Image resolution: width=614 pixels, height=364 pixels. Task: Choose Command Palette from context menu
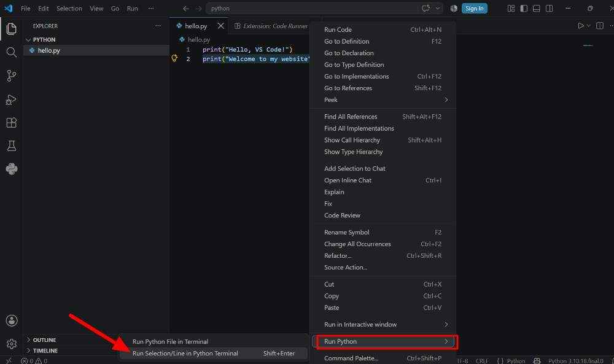coord(383,358)
